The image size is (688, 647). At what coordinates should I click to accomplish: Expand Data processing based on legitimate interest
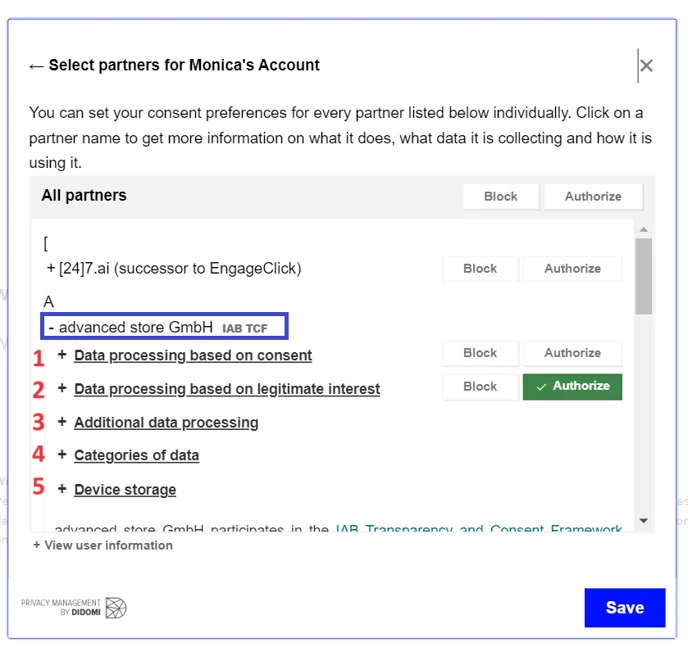[226, 389]
